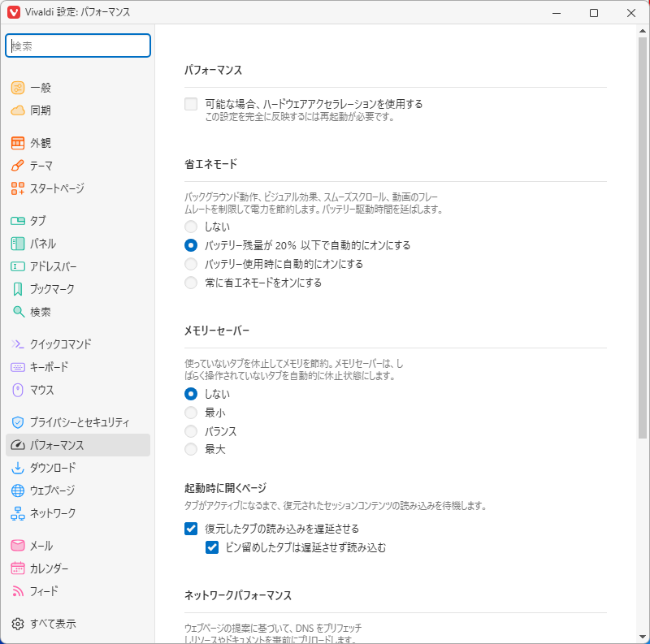Open ダウンロード settings category label
The width and height of the screenshot is (650, 644).
click(53, 468)
